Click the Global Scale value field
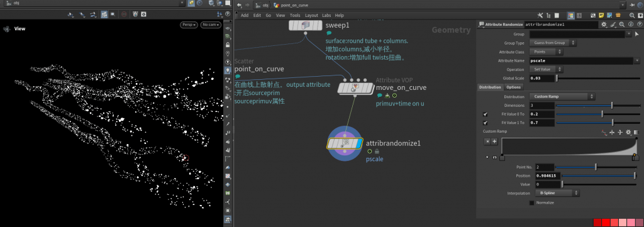This screenshot has width=644, height=227. [541, 79]
